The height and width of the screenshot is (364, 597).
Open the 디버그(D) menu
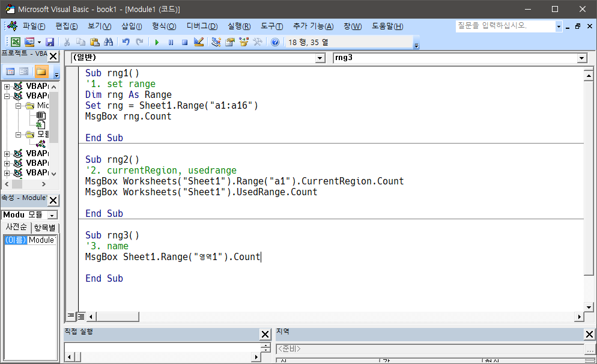(x=202, y=26)
